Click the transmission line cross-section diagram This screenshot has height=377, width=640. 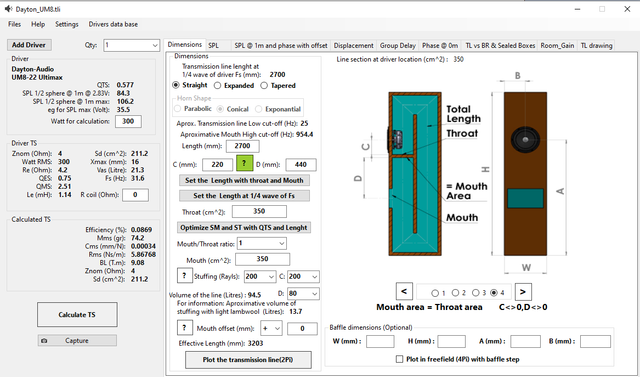[415, 174]
